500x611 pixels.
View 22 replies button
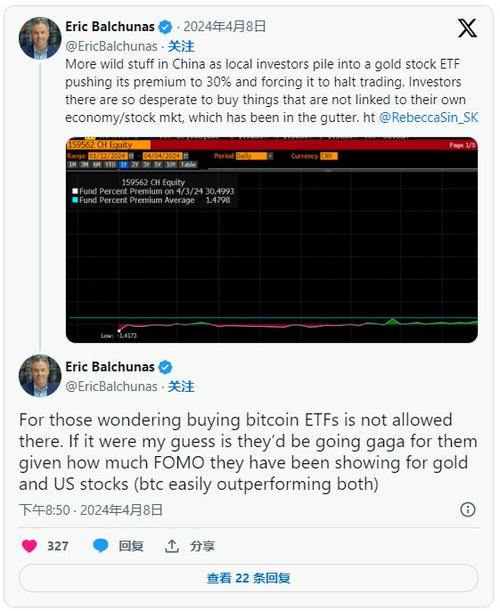coord(249,578)
